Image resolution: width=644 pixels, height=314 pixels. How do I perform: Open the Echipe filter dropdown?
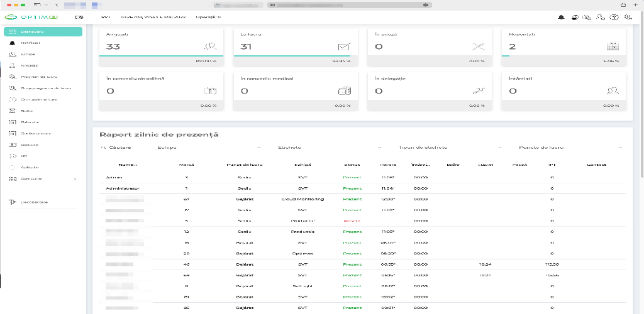pyautogui.click(x=209, y=147)
